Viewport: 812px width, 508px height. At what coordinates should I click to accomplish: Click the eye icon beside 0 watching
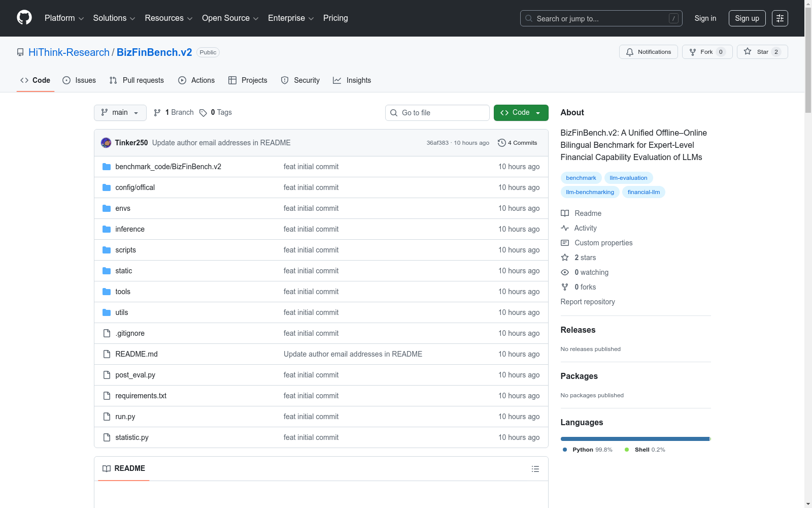point(565,272)
